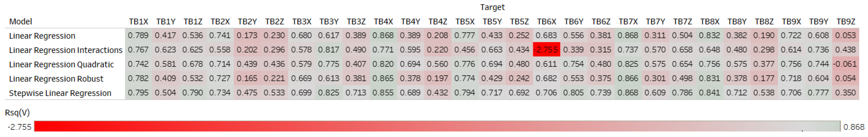Click the legend minimum -2.755 label
The image size is (868, 137).
(x=20, y=127)
